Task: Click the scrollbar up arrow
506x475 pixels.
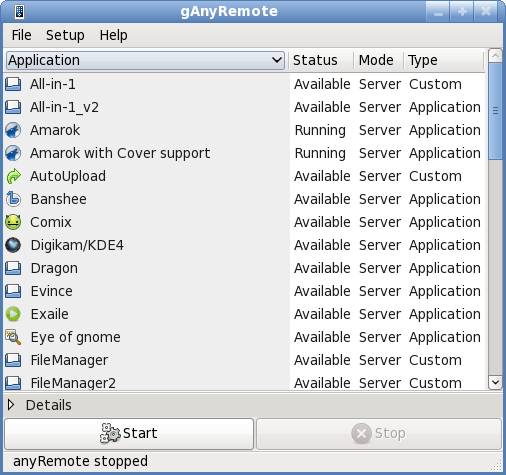Action: (x=495, y=56)
